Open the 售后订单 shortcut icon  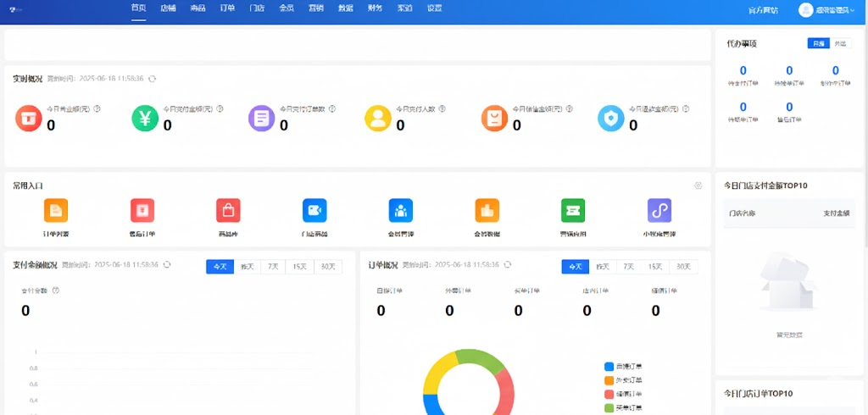point(142,210)
